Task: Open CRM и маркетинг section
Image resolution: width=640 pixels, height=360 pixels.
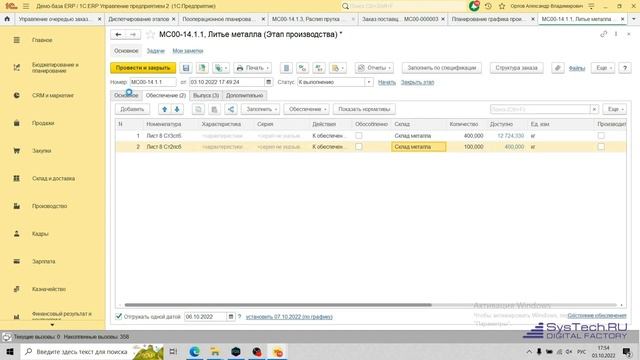Action: tap(53, 96)
